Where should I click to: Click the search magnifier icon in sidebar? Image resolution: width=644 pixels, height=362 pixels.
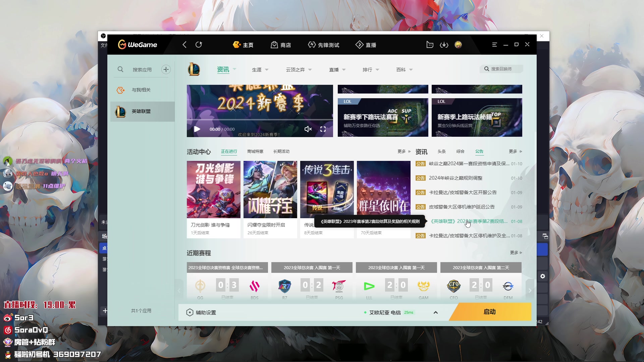click(120, 69)
